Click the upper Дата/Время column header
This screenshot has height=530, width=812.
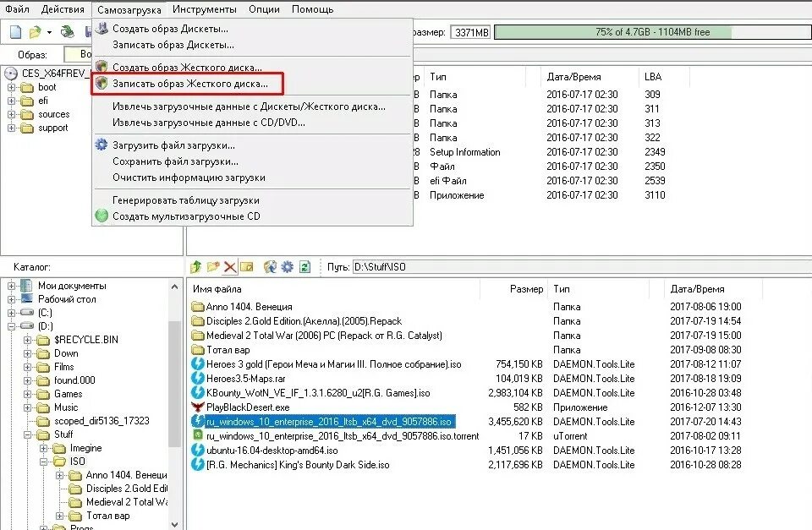pos(590,77)
